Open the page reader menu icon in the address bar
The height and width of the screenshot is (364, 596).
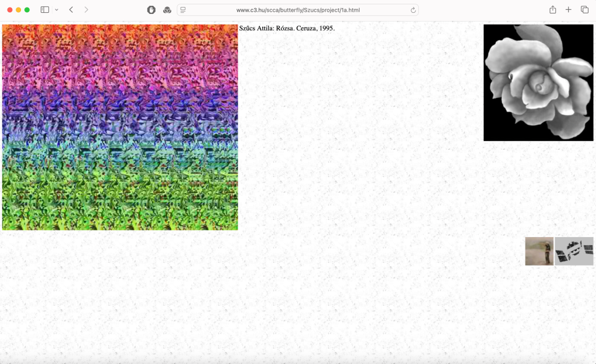(183, 10)
